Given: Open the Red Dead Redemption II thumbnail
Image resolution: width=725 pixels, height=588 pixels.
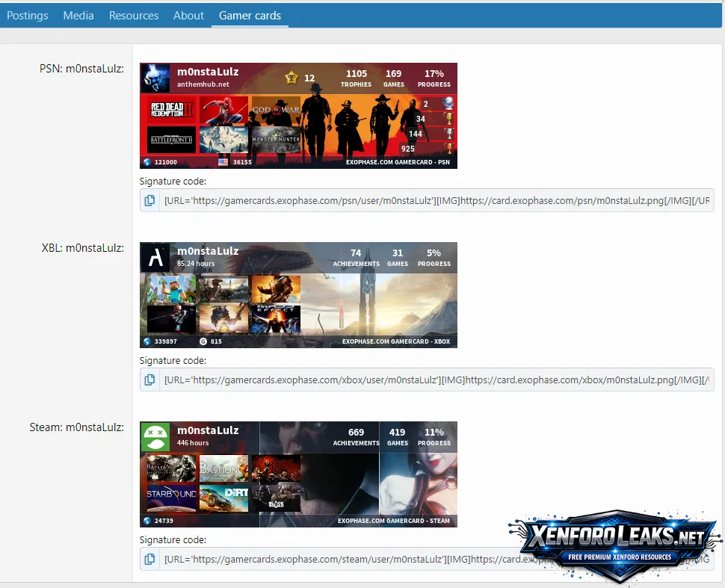Looking at the screenshot, I should pos(171,110).
